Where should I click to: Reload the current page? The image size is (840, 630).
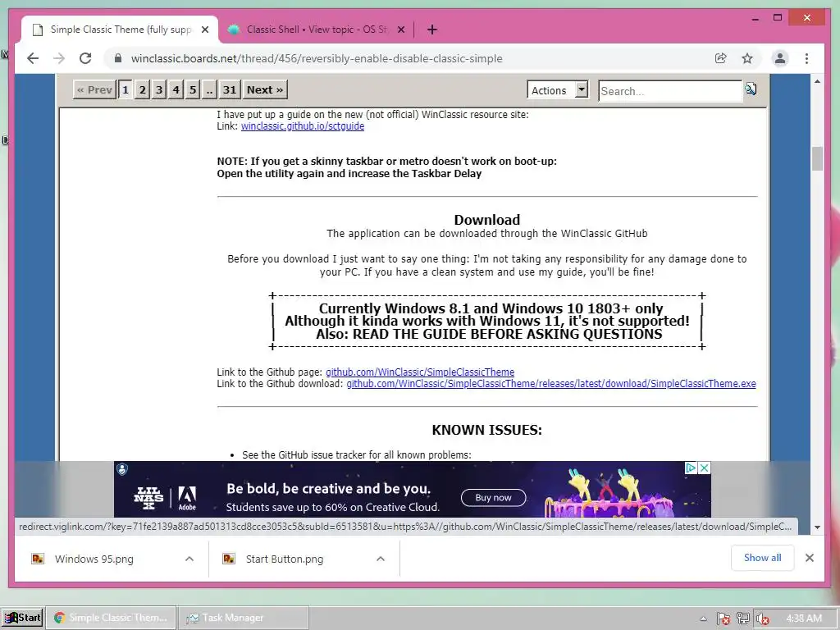pyautogui.click(x=85, y=58)
